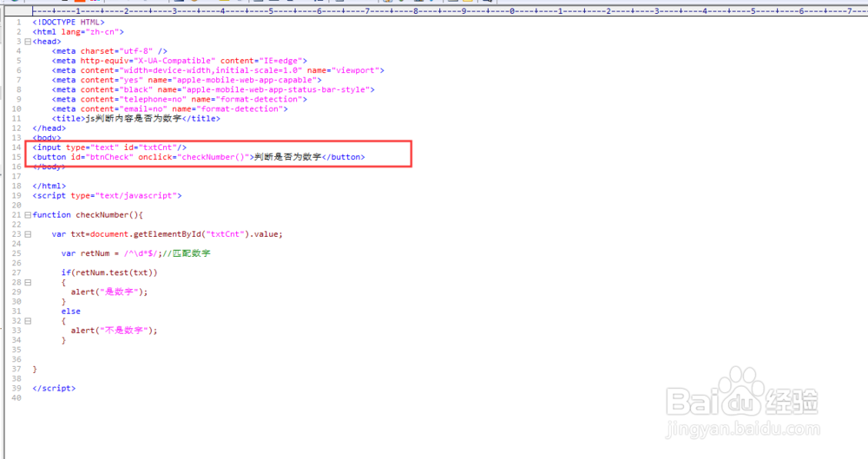Screen dimensions: 868x459
Task: Click the input txtCnt line
Action: 109,148
